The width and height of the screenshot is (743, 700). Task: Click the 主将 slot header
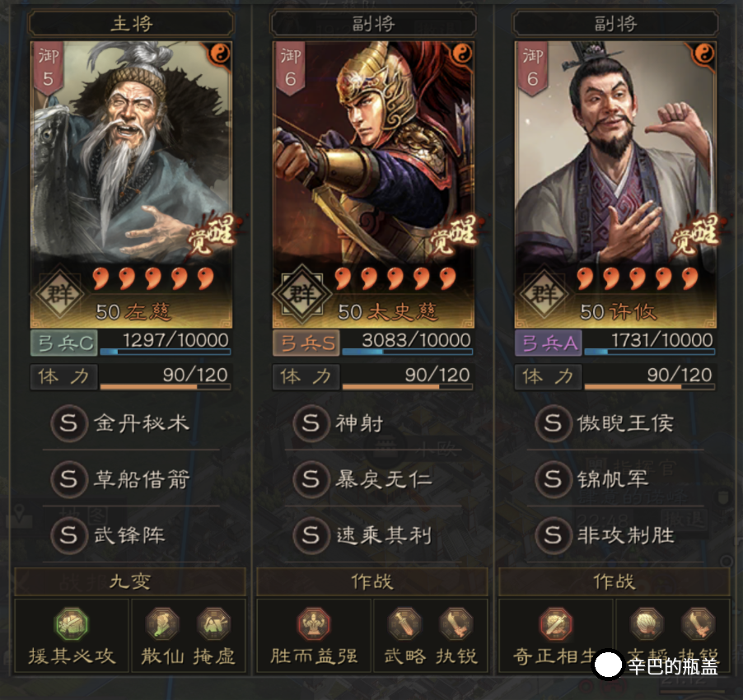[x=131, y=23]
